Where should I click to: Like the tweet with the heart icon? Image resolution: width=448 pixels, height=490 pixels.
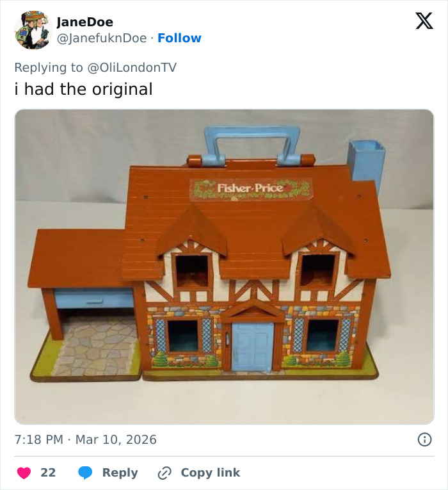24,473
